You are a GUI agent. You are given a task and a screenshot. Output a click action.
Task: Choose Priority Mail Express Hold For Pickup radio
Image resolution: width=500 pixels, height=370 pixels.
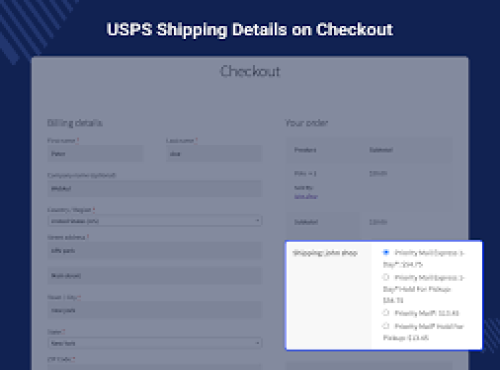tap(386, 277)
